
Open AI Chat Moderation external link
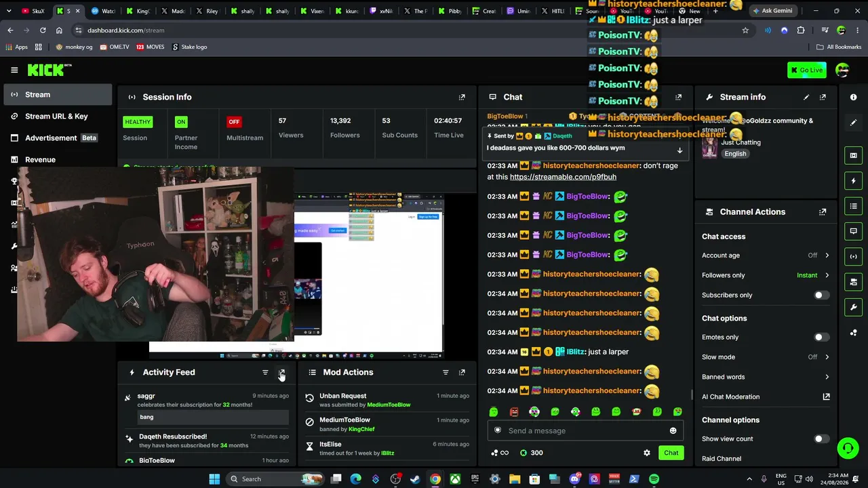click(x=826, y=396)
